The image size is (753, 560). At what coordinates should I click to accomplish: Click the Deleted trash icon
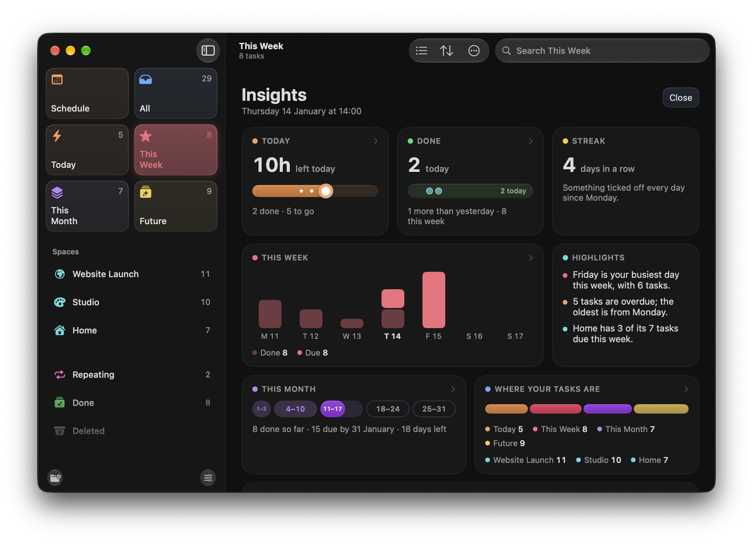60,431
